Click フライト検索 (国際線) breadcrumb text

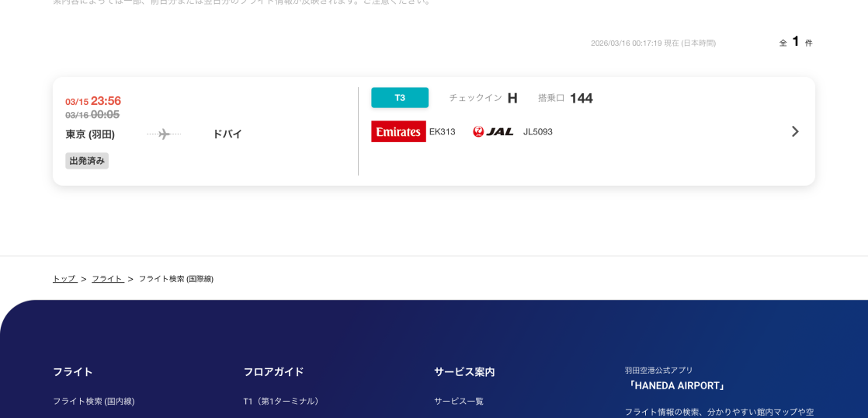pyautogui.click(x=176, y=279)
